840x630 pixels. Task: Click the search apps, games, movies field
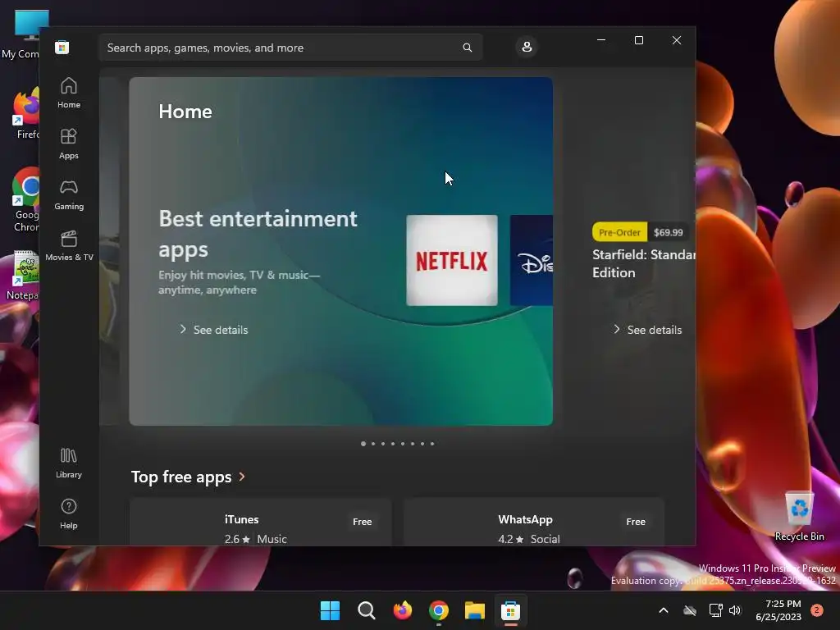(290, 48)
